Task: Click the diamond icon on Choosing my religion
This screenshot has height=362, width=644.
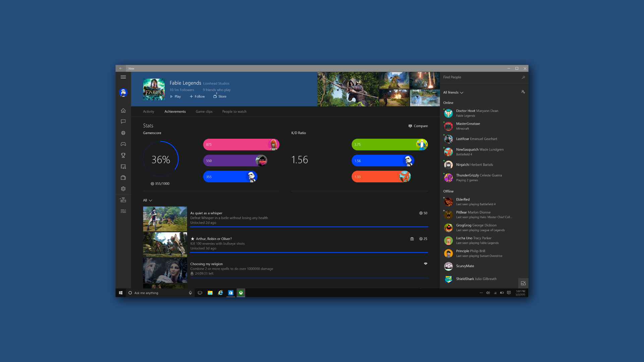Action: click(x=425, y=264)
